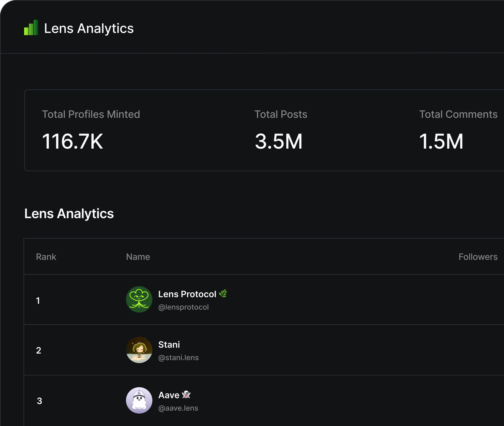Open the Aave profile name
Screen dimensions: 504x426
pos(169,395)
